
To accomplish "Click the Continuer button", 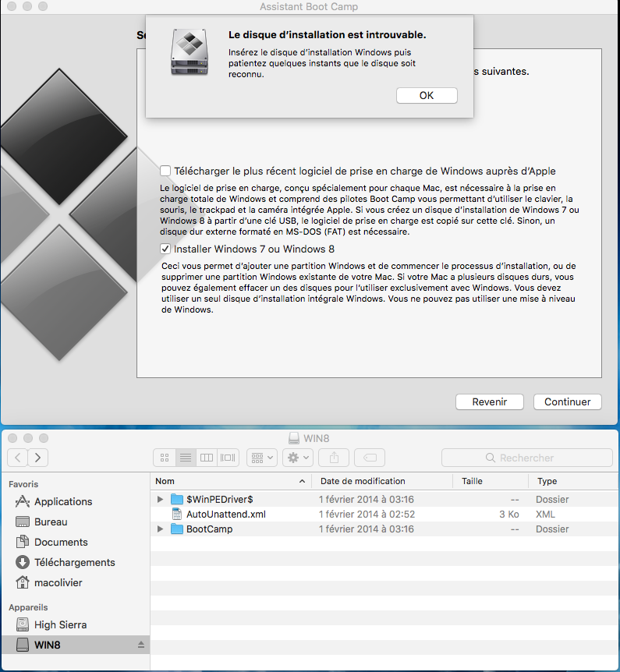I will [x=567, y=402].
